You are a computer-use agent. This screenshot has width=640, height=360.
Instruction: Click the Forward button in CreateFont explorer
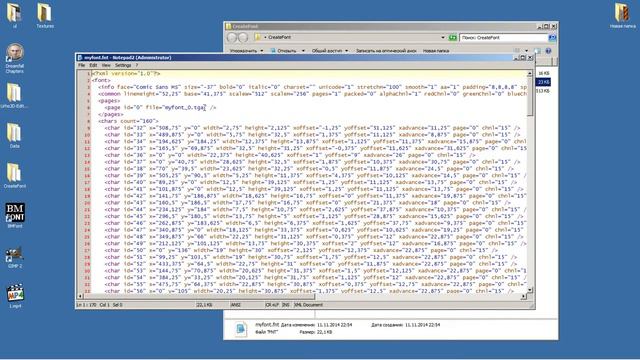point(243,38)
